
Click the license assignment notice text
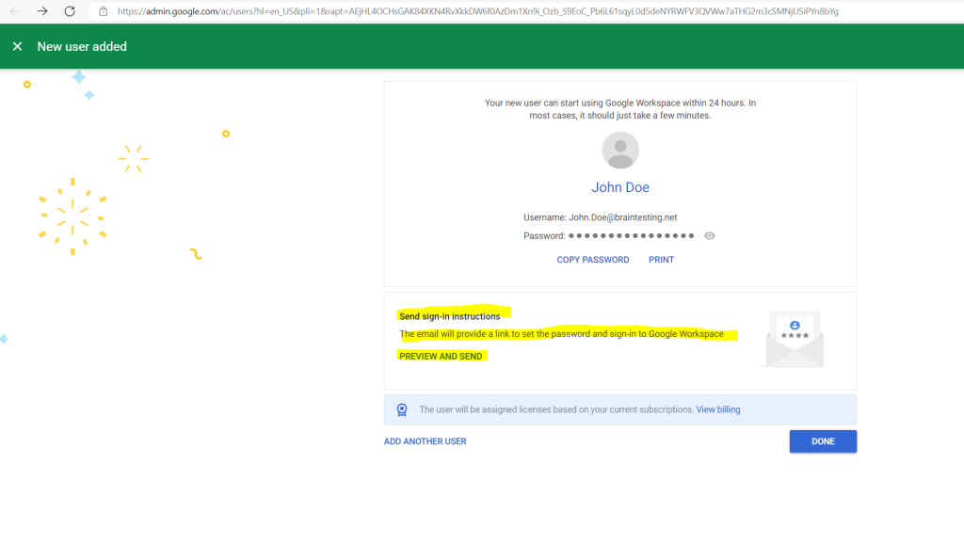tap(556, 409)
